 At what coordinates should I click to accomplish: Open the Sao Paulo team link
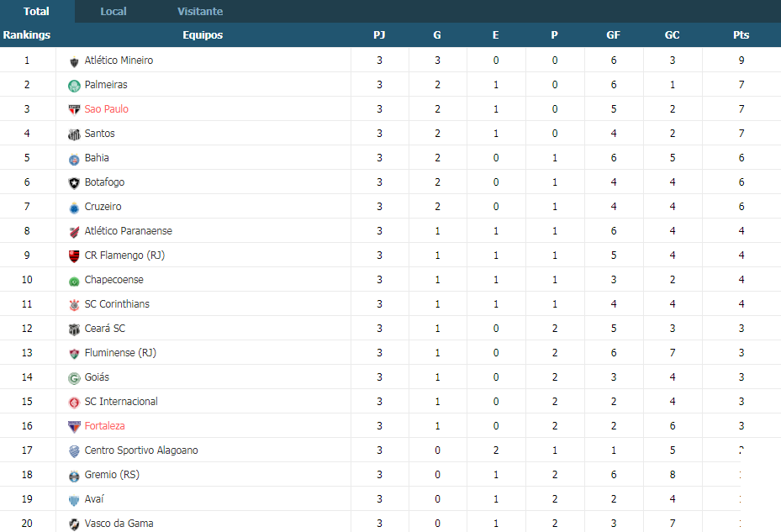pyautogui.click(x=107, y=109)
